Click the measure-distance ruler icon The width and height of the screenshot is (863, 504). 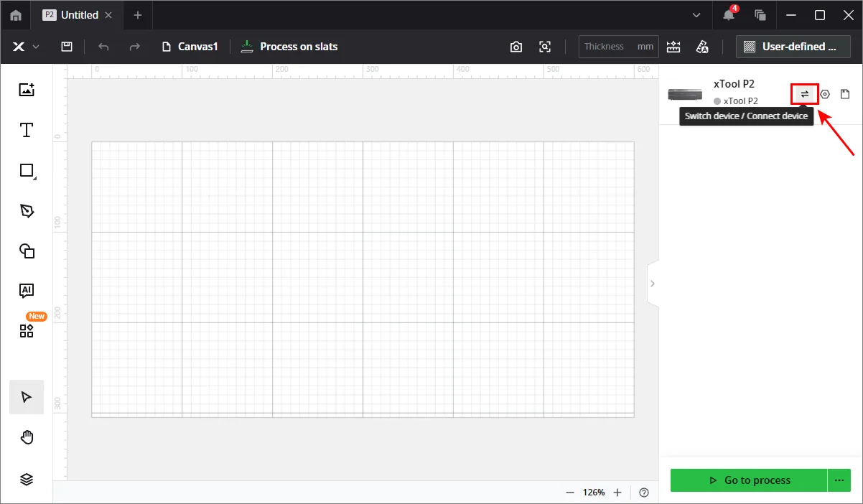673,47
